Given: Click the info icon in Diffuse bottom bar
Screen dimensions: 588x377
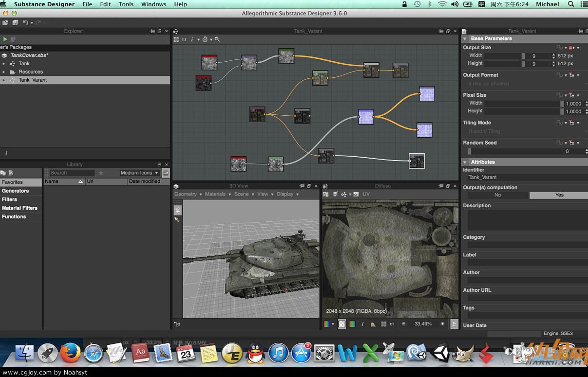Looking at the screenshot, I should (363, 324).
